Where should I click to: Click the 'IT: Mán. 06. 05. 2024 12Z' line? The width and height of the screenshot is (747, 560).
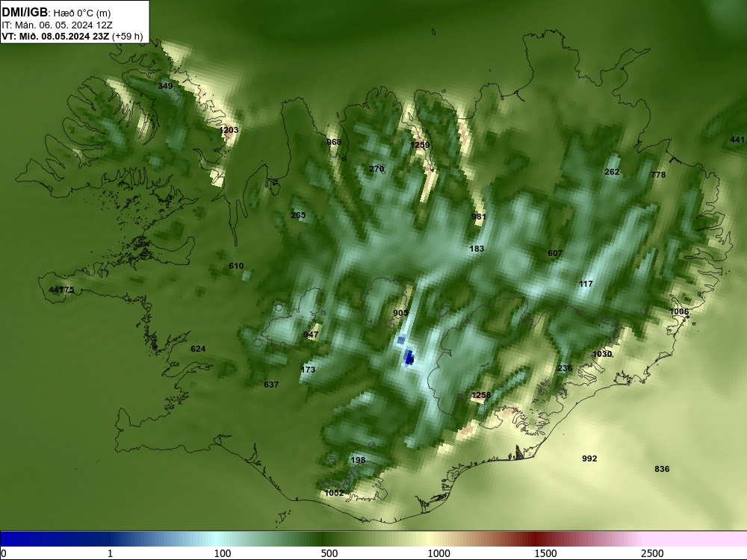pos(58,25)
